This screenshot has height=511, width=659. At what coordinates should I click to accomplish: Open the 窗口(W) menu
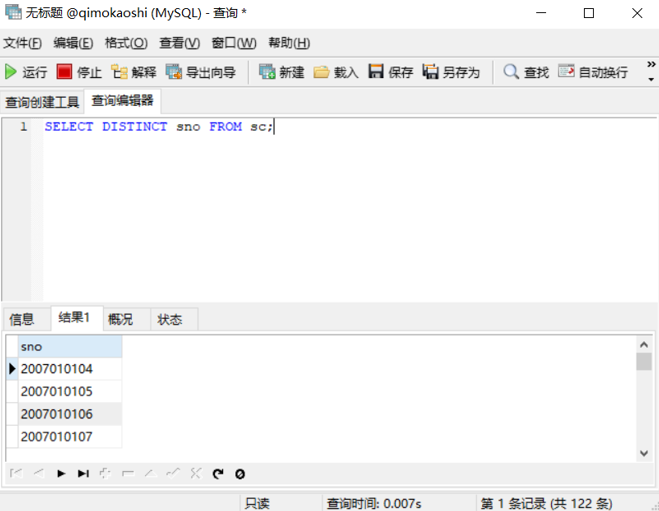[x=234, y=43]
